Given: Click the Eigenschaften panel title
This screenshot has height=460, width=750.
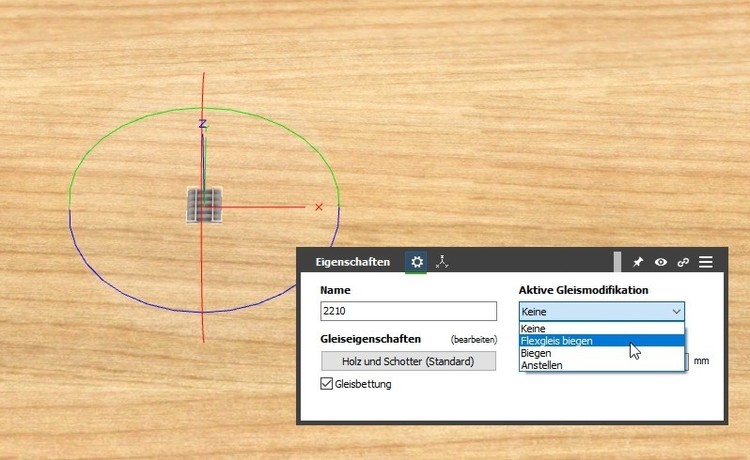Looking at the screenshot, I should (x=353, y=262).
